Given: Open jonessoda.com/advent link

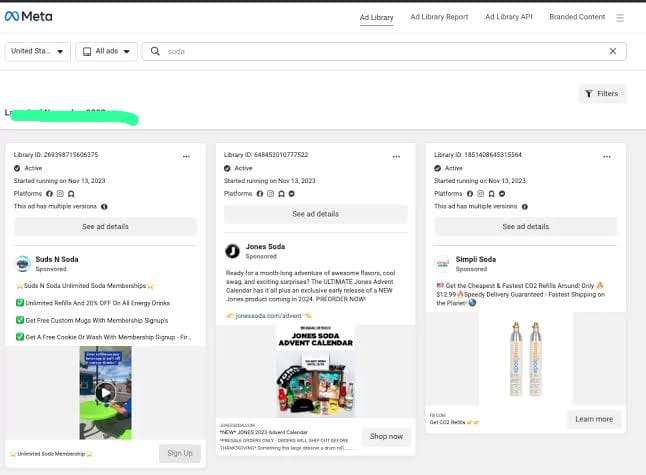Looking at the screenshot, I should pos(268,316).
